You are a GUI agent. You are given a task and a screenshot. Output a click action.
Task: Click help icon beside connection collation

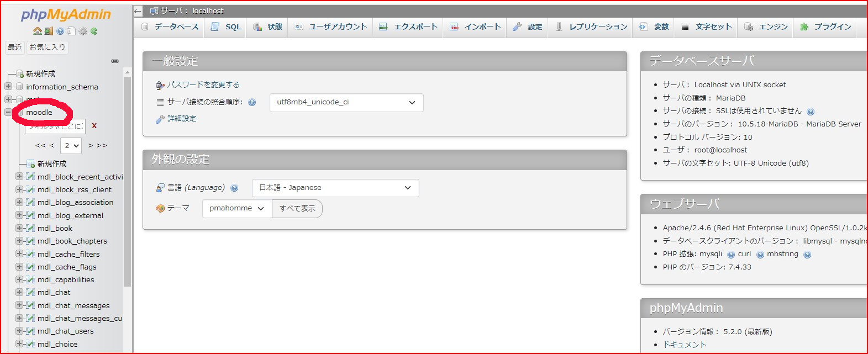coord(252,102)
